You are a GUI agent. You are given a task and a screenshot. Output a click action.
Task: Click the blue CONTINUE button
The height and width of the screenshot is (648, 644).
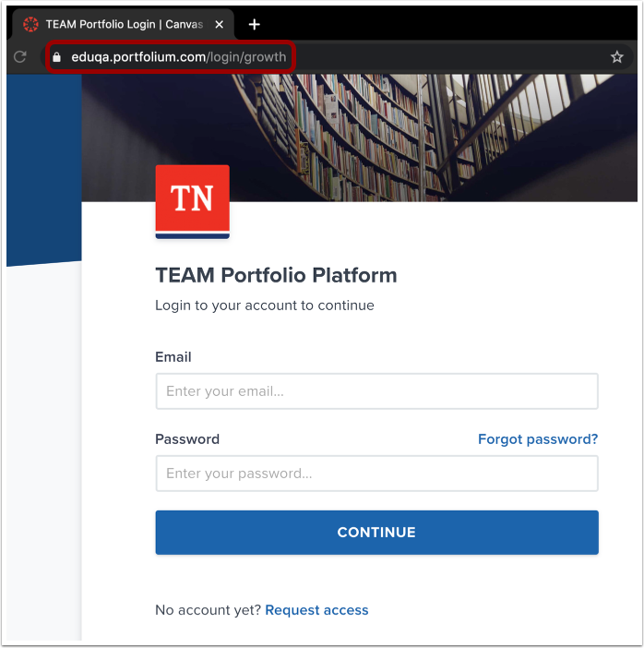tap(376, 533)
